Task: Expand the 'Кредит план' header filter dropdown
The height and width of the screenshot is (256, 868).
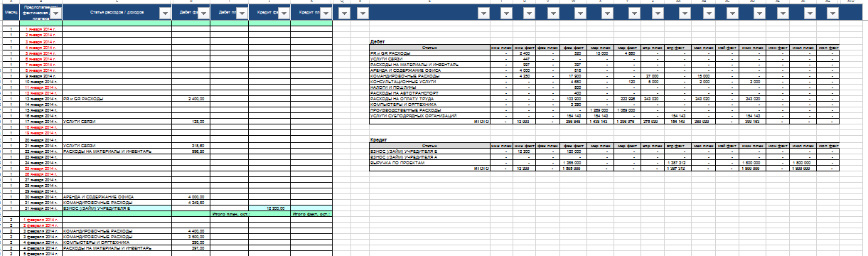Action: [326, 14]
